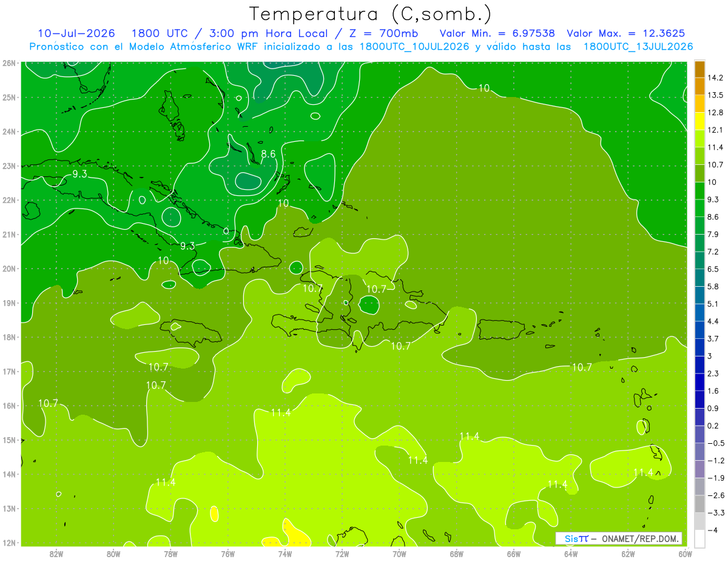Click the 64W longitude axis label
Image resolution: width=728 pixels, height=562 pixels.
point(570,553)
